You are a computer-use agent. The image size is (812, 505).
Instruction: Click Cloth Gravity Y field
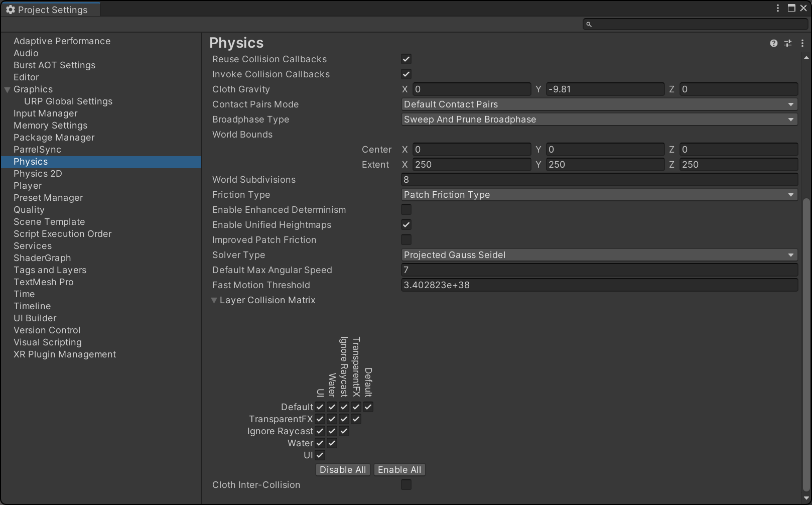pos(605,89)
